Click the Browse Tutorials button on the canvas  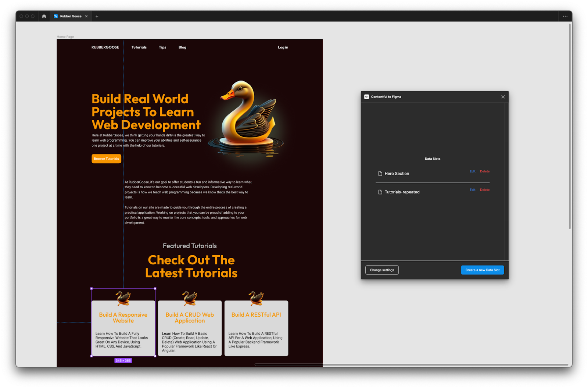point(106,159)
